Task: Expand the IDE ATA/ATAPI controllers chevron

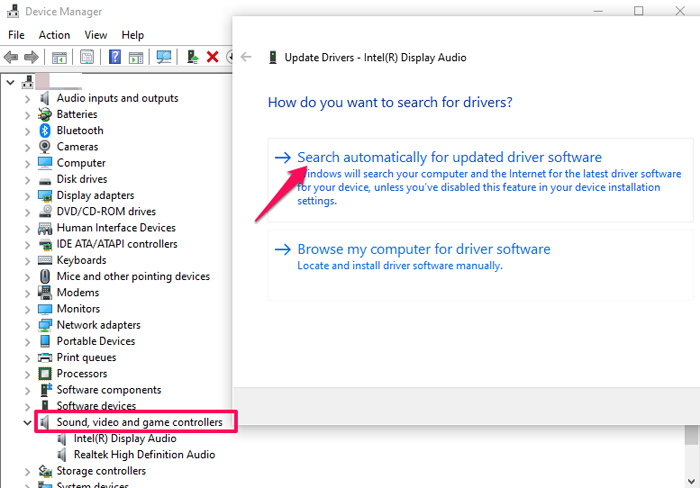Action: [28, 245]
